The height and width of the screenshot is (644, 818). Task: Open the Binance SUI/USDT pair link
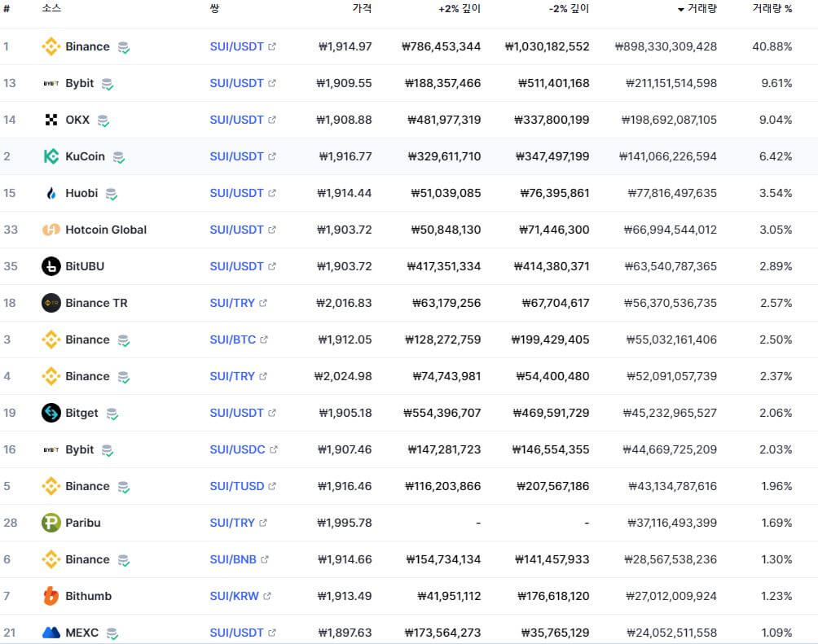click(x=237, y=46)
